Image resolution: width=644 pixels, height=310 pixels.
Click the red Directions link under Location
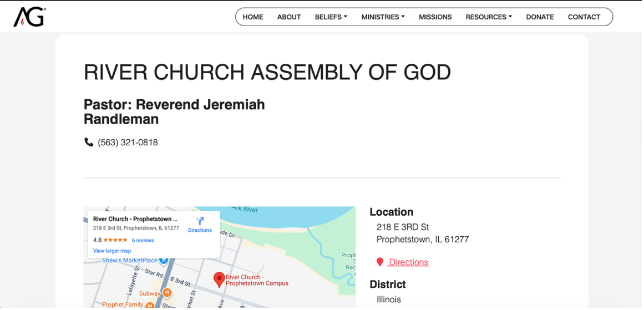click(x=408, y=262)
